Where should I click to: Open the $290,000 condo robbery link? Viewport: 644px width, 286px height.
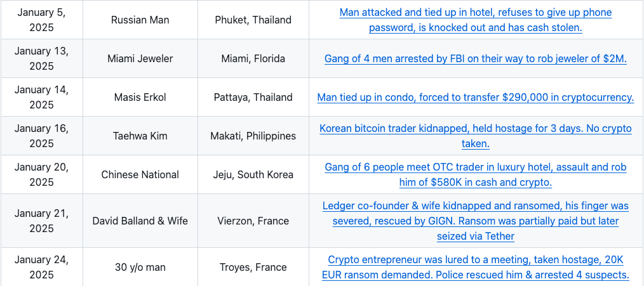[x=476, y=97]
